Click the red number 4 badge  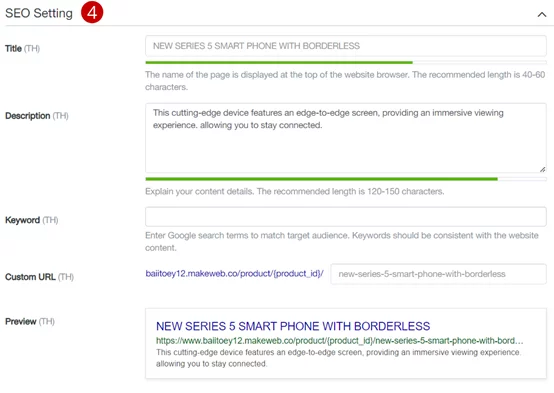[92, 13]
